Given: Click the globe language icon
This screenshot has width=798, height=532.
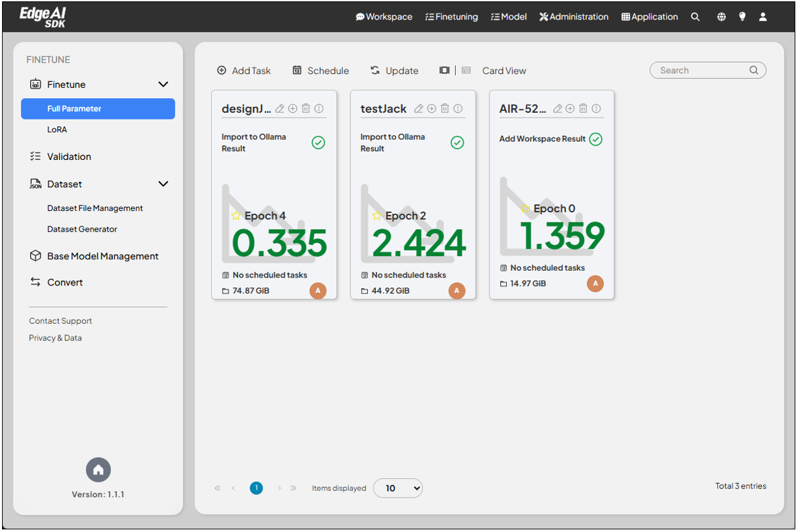Looking at the screenshot, I should coord(721,17).
